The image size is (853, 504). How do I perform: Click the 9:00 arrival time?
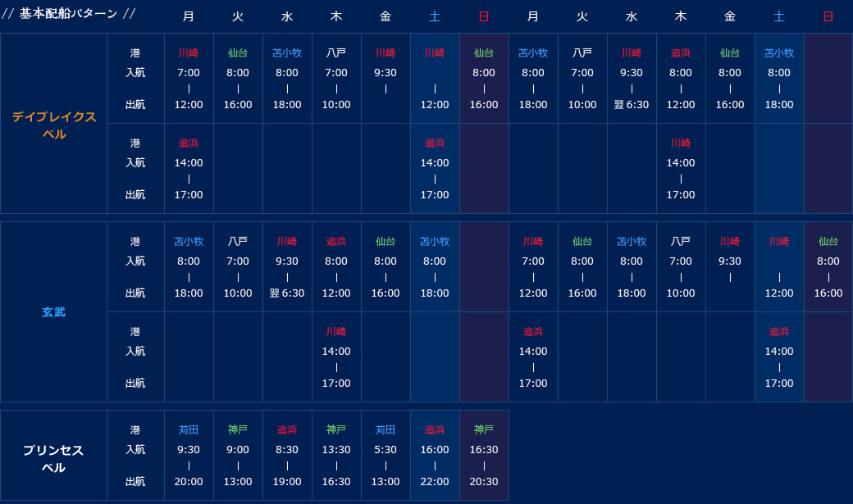coord(238,450)
